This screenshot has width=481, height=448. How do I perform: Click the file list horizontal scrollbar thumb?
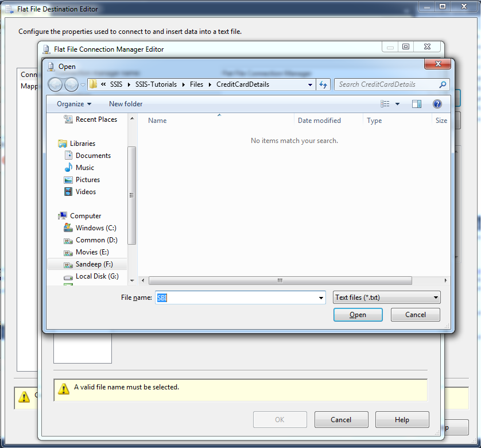click(x=280, y=280)
